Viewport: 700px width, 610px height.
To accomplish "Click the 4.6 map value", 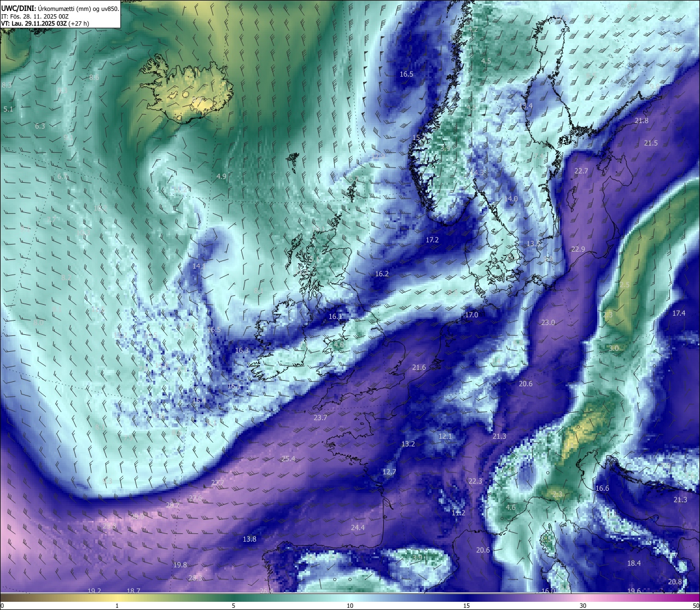I will pyautogui.click(x=511, y=507).
